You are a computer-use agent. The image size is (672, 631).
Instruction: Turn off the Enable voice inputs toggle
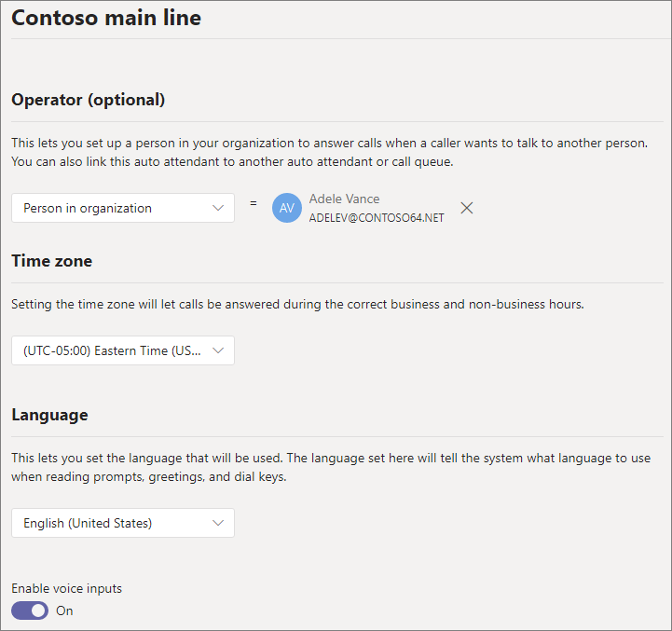pos(30,610)
